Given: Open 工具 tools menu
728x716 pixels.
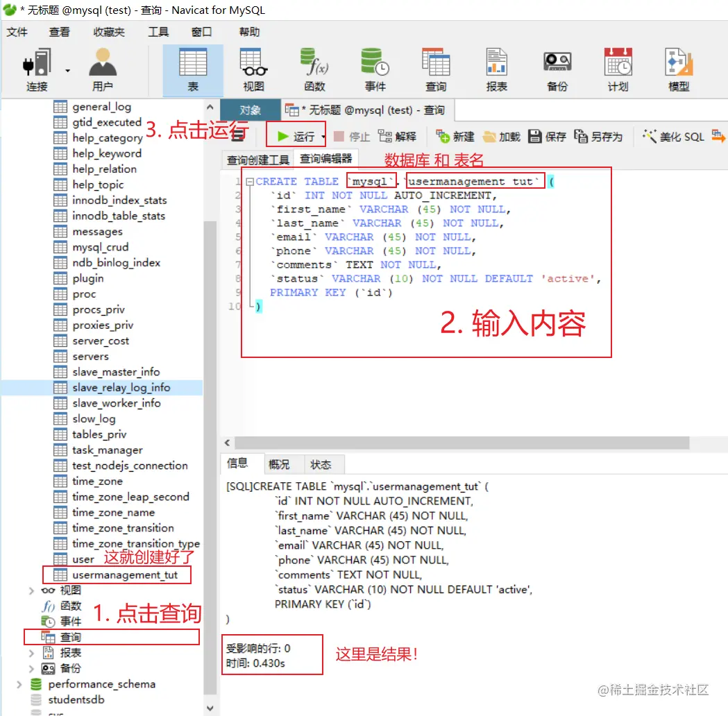Looking at the screenshot, I should coord(158,32).
